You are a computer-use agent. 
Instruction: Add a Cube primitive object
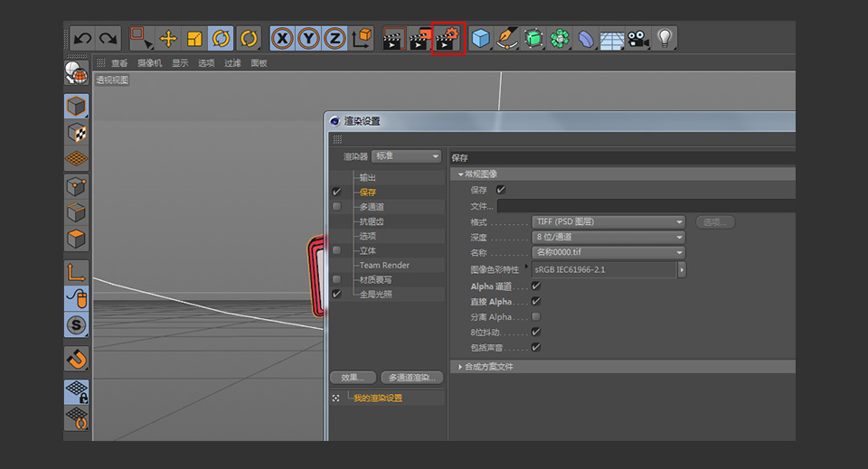(x=480, y=39)
